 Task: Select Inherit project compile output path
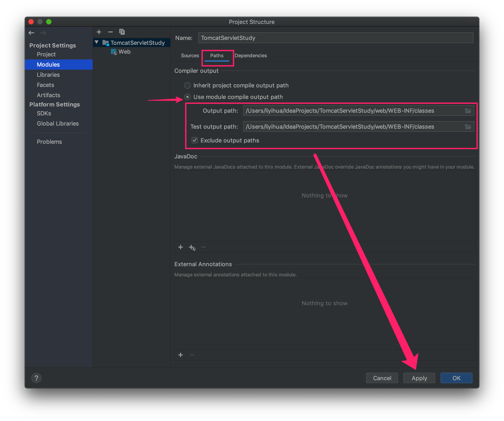click(x=187, y=85)
